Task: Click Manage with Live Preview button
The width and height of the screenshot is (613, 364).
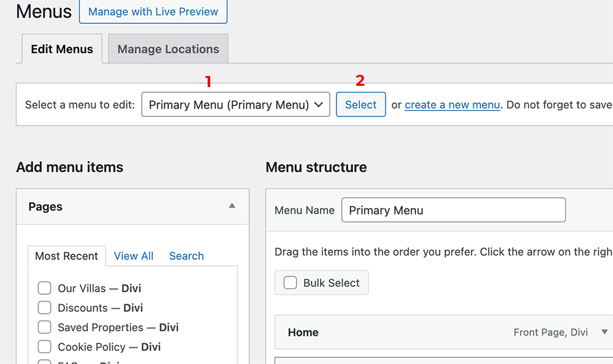Action: pyautogui.click(x=153, y=12)
